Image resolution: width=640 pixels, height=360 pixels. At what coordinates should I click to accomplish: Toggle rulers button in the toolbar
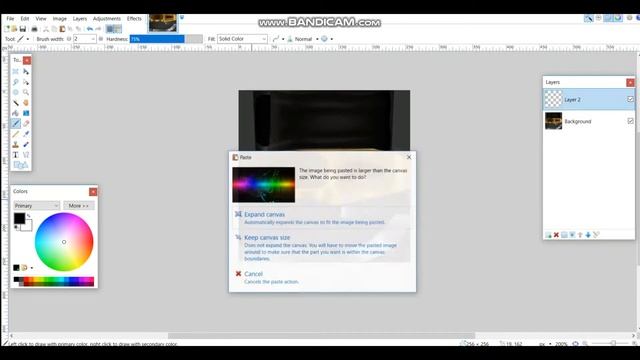pyautogui.click(x=118, y=29)
